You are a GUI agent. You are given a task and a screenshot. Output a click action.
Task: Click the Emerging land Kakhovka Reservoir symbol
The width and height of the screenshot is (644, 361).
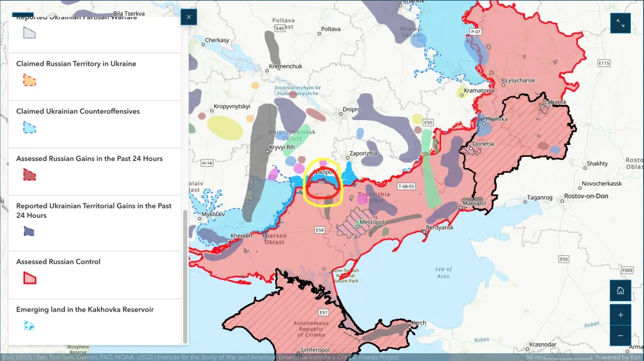pos(30,325)
